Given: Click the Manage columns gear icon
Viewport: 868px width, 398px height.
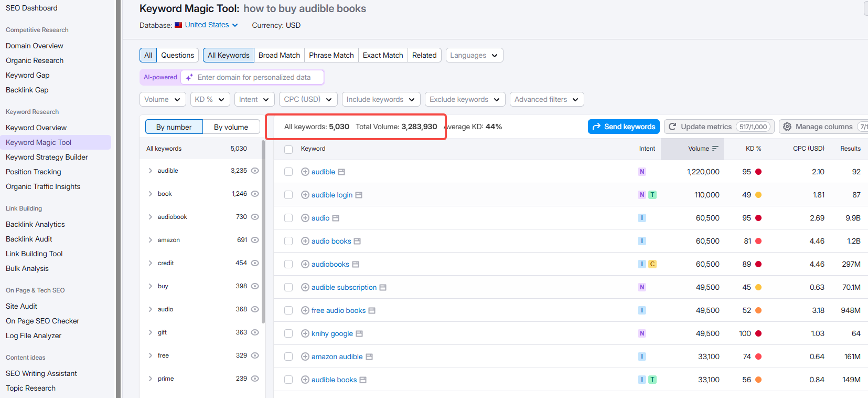Looking at the screenshot, I should (x=787, y=127).
